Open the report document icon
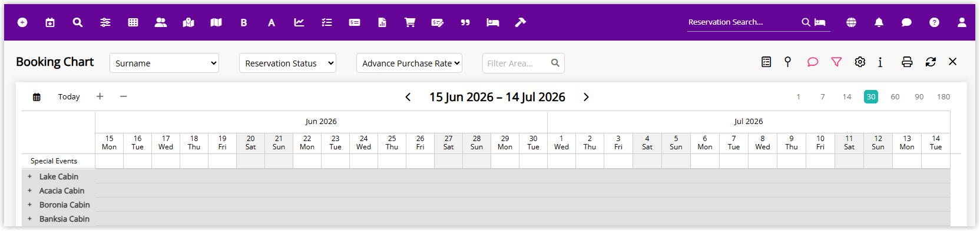This screenshot has width=980, height=231. click(382, 22)
